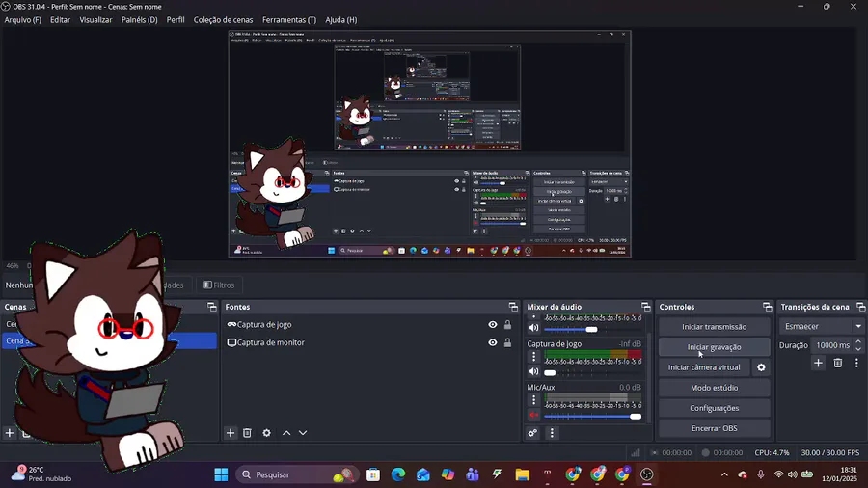Open the Perfil menu
Image resolution: width=868 pixels, height=488 pixels.
coord(176,20)
